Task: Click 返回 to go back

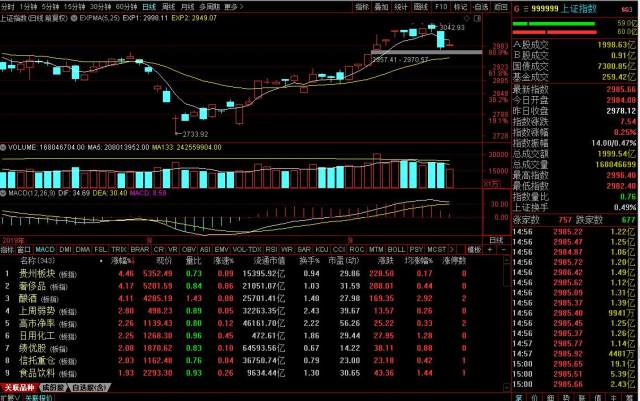Action: coord(499,6)
